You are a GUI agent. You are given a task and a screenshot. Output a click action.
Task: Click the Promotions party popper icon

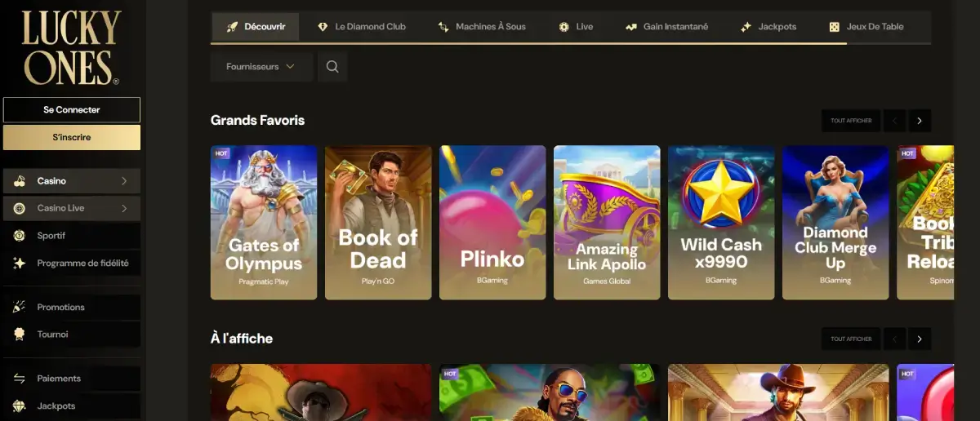click(20, 308)
